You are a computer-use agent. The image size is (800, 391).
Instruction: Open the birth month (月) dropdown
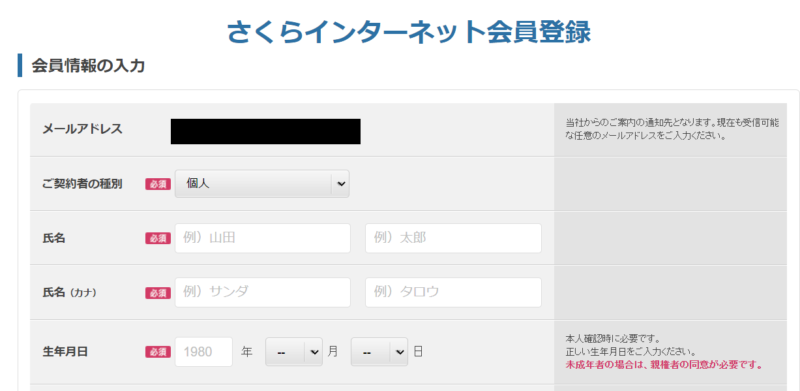click(294, 352)
